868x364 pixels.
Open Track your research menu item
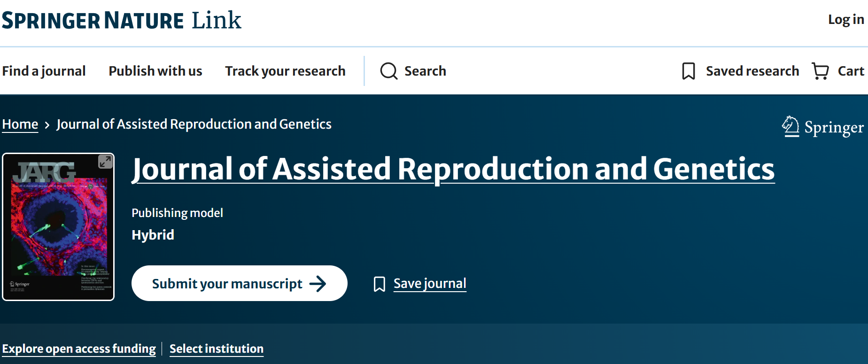[285, 71]
